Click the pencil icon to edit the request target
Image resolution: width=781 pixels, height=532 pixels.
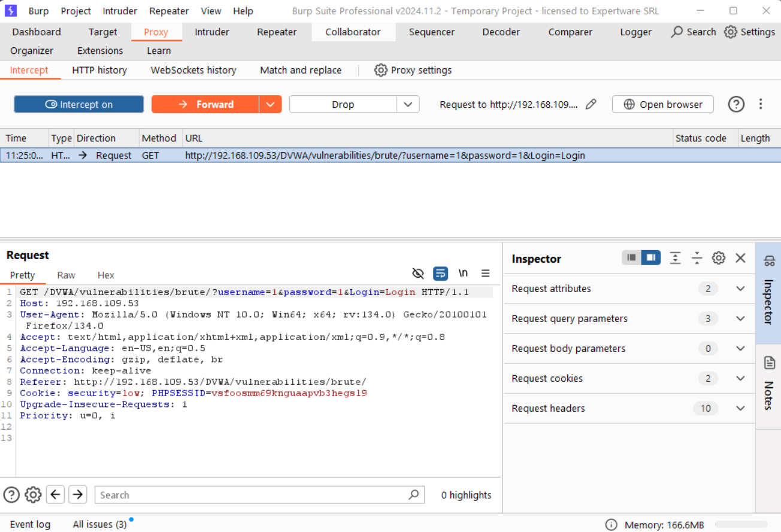coord(591,104)
